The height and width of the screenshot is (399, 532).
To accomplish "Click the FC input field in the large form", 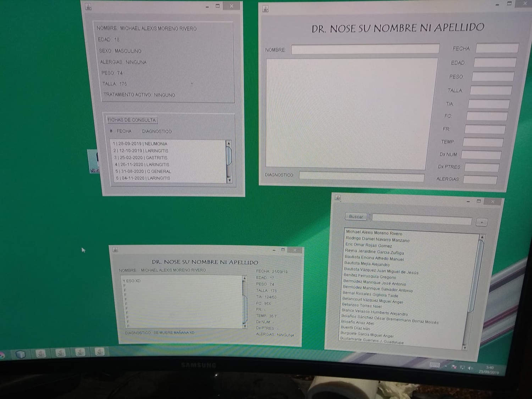I will (x=487, y=116).
